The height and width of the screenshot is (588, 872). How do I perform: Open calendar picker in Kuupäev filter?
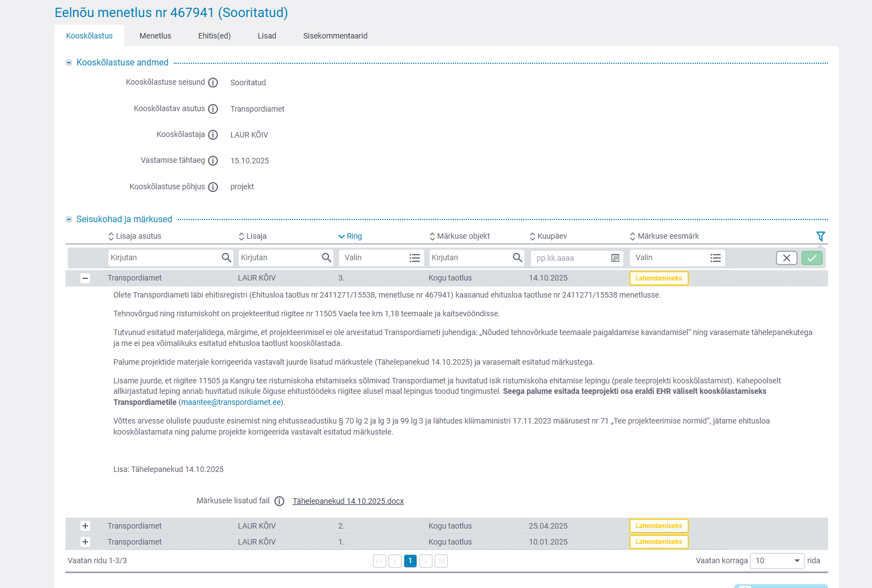point(615,258)
